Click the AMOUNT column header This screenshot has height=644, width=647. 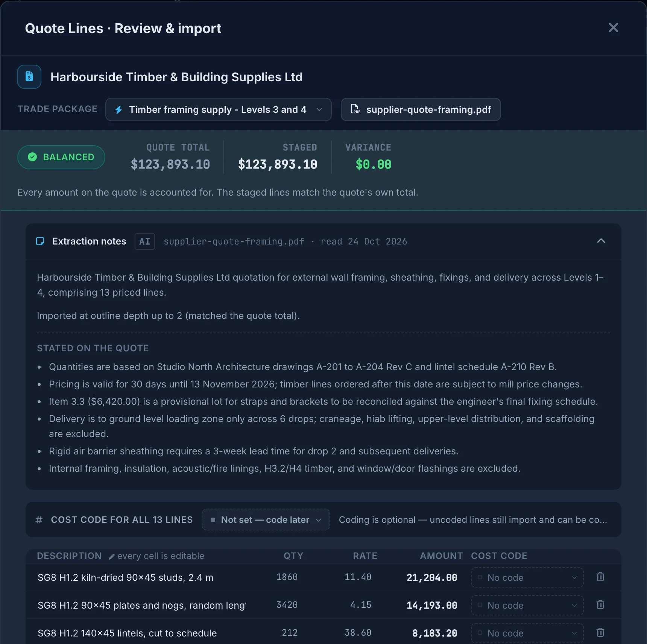[x=442, y=556]
